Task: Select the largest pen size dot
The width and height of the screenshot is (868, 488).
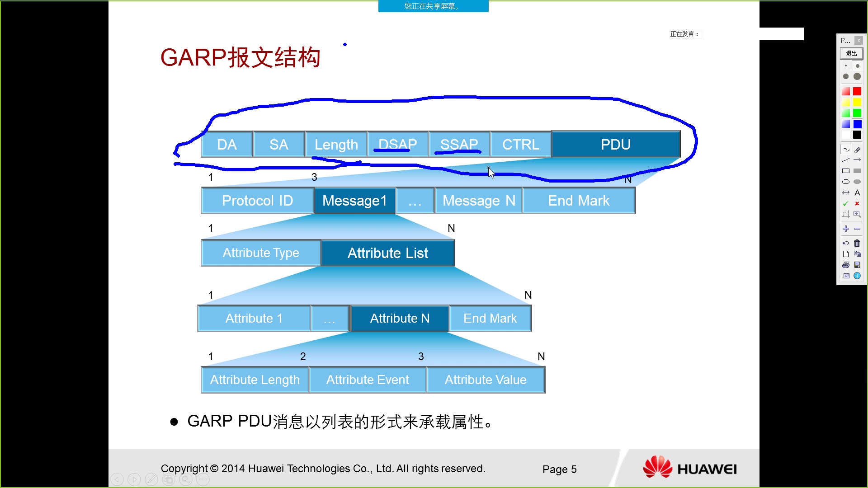Action: tap(857, 76)
